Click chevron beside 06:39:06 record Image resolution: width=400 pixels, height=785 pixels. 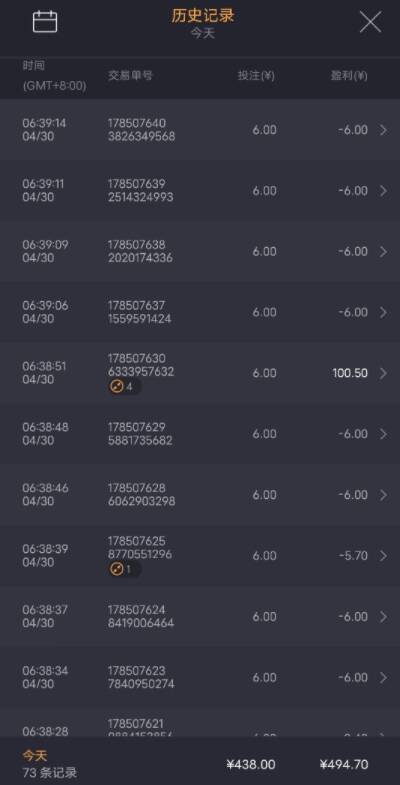click(383, 312)
